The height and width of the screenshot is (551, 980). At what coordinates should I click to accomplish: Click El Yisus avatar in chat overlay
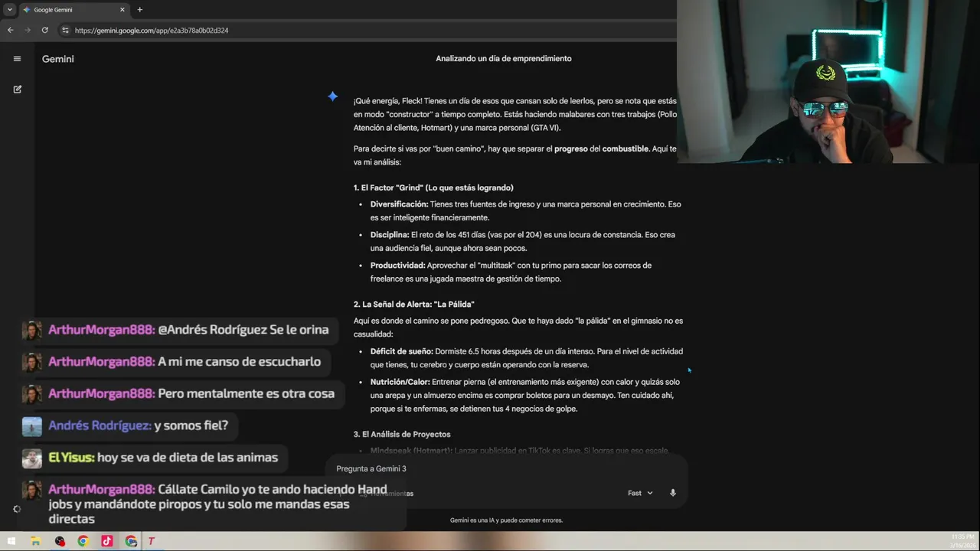tap(32, 458)
